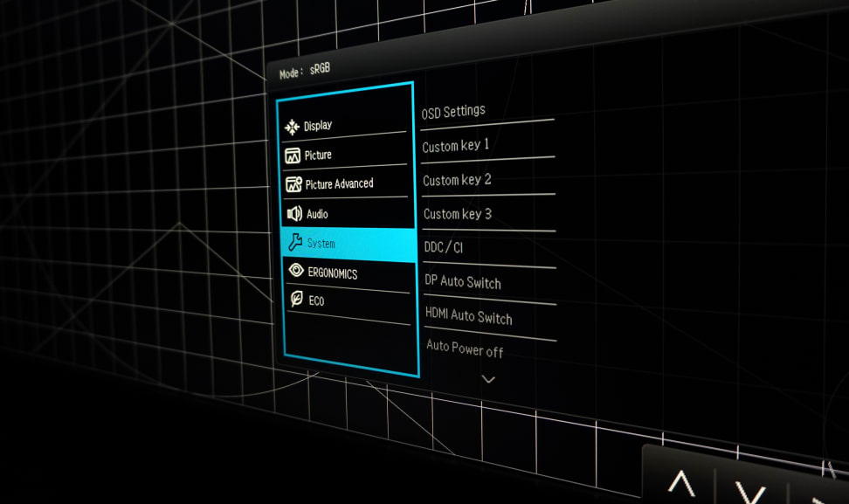Expand more options with the down chevron
Viewport: 849px width, 504px height.
click(x=488, y=379)
